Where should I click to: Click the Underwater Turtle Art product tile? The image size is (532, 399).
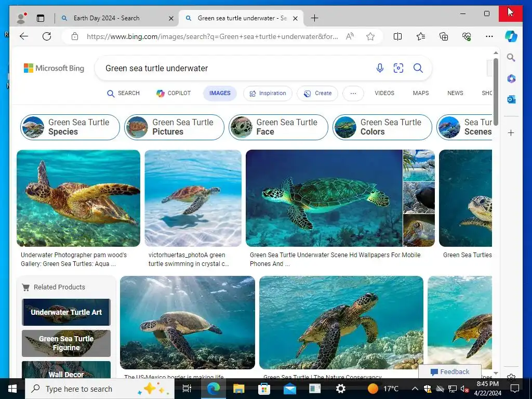(x=66, y=312)
